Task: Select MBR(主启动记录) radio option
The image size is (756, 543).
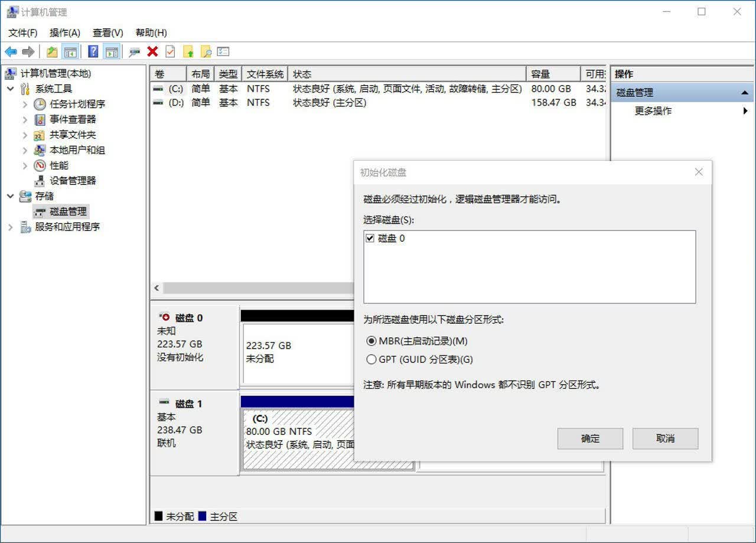Action: point(371,341)
